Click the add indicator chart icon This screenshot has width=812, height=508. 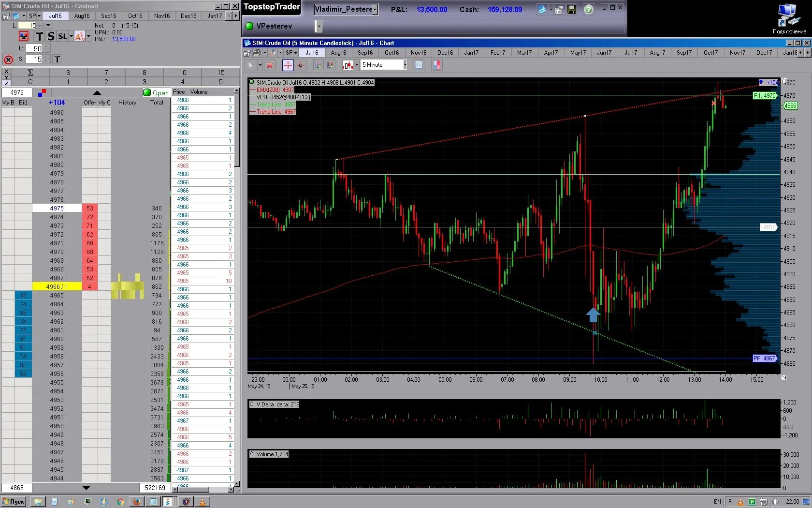(318, 65)
